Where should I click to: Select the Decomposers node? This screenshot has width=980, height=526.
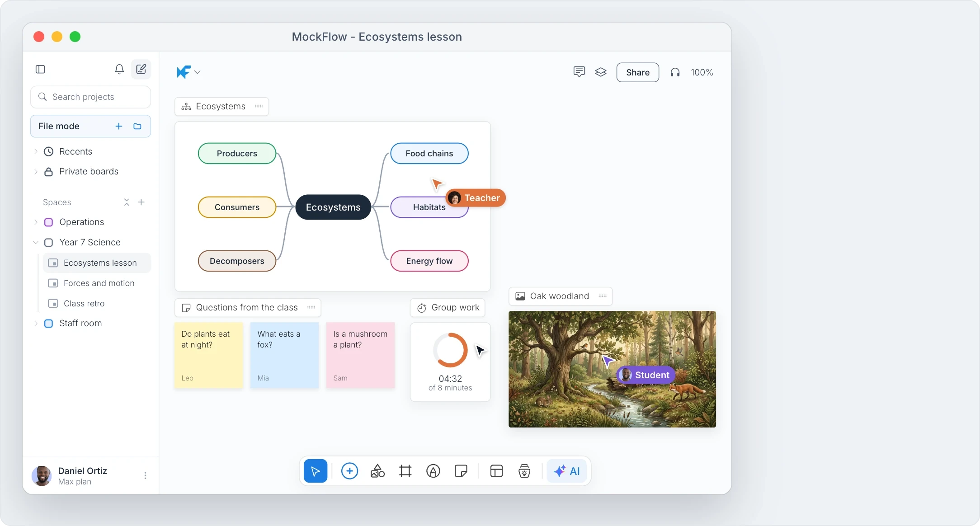237,261
